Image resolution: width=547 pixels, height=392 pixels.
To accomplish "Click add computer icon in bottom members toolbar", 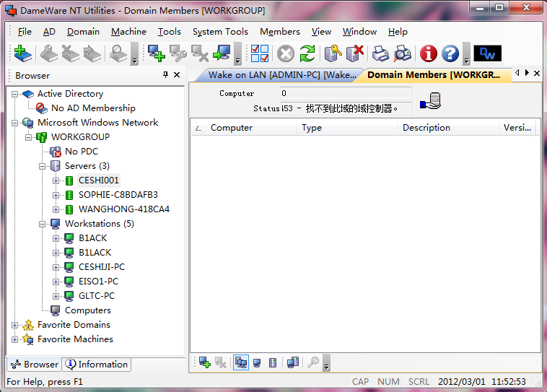I will [x=205, y=362].
